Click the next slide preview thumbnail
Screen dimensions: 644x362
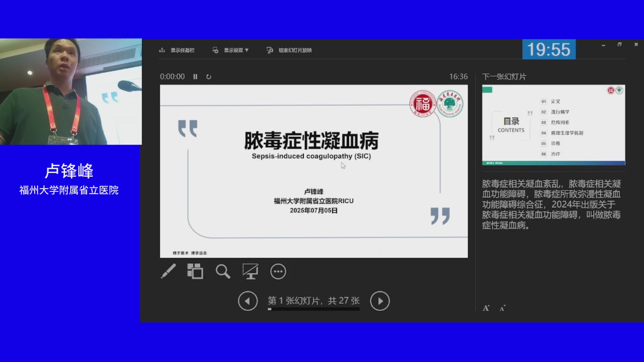[x=553, y=125]
